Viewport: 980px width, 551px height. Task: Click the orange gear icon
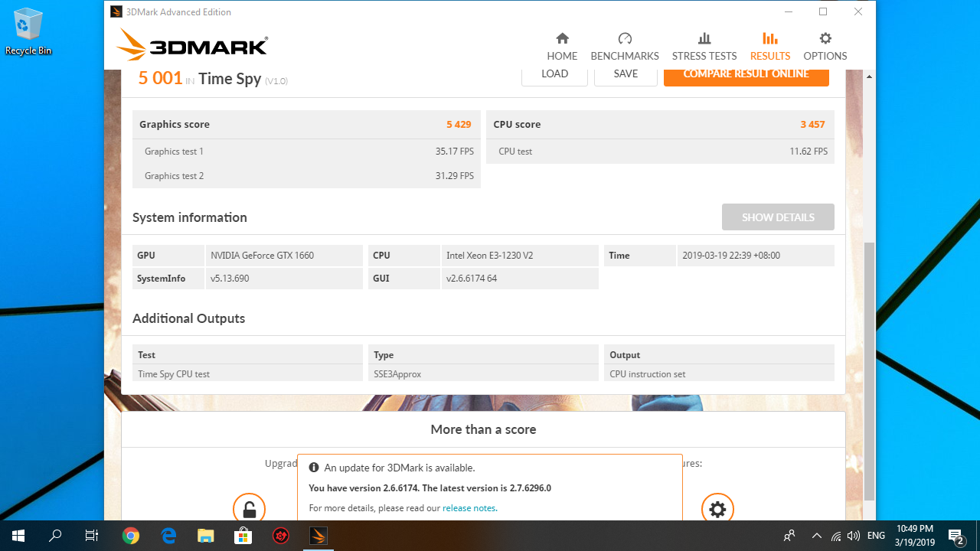click(717, 508)
